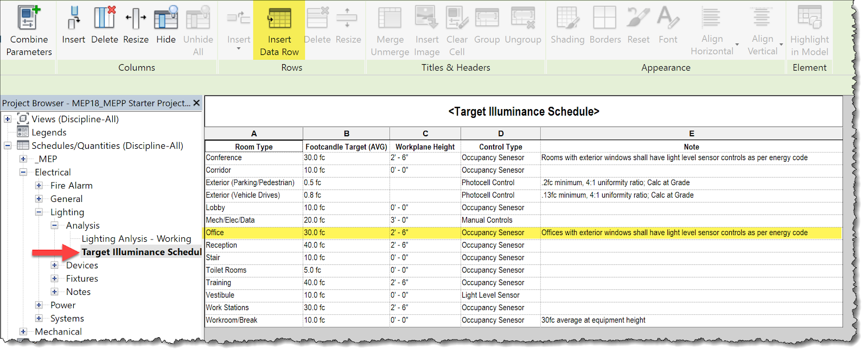868x354 pixels.
Task: Click Unhide All columns
Action: pos(198,30)
